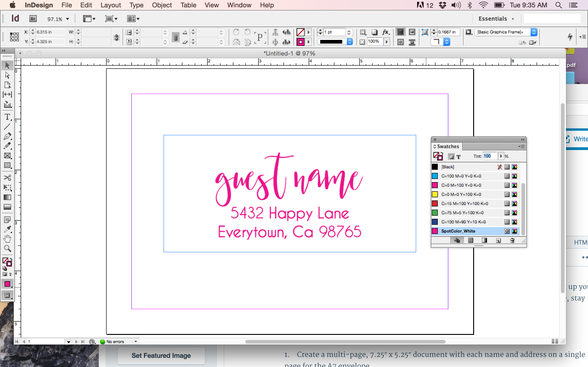Image resolution: width=588 pixels, height=367 pixels.
Task: Select the Gradient Swatch tool
Action: 7,197
